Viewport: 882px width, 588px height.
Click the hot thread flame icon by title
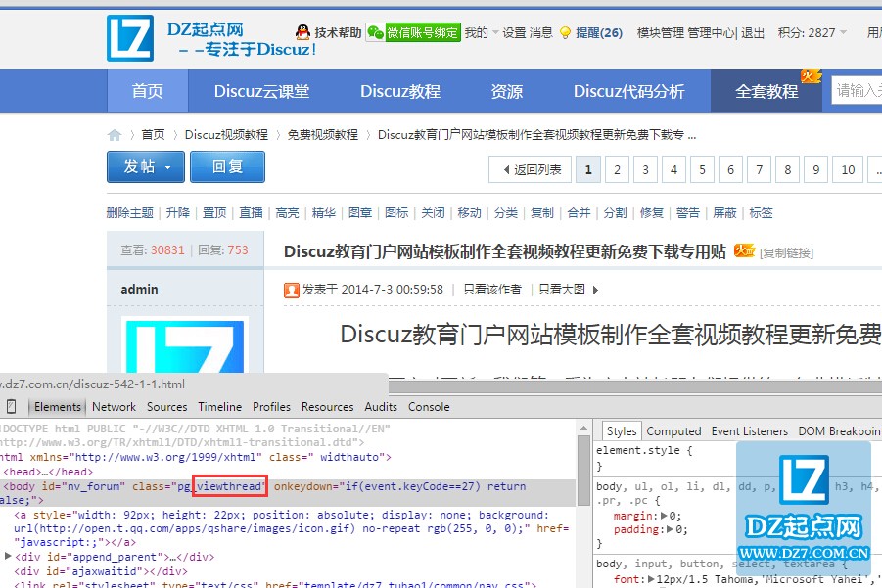click(744, 250)
